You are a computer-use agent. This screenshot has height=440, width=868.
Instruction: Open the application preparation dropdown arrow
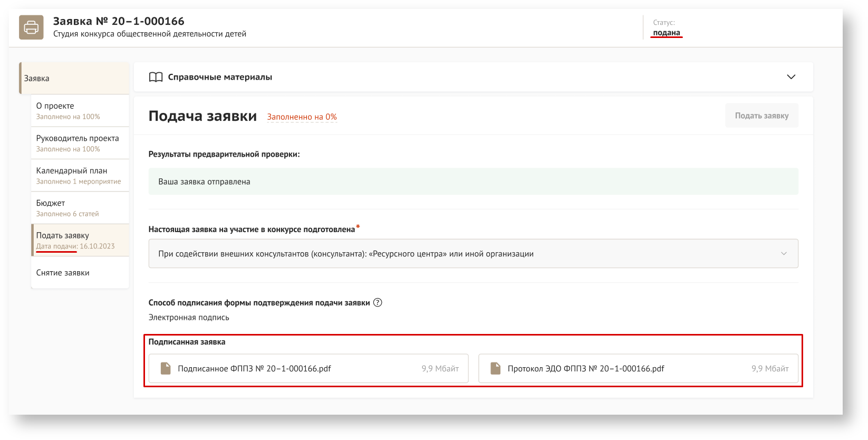784,254
